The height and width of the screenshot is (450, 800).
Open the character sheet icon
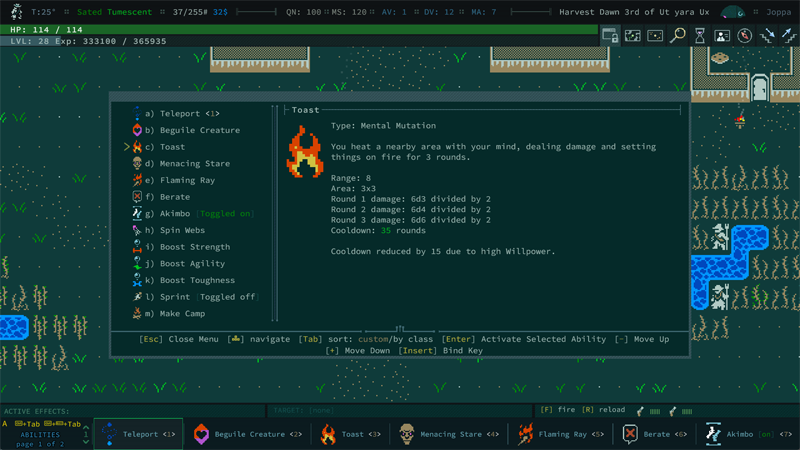pyautogui.click(x=722, y=35)
